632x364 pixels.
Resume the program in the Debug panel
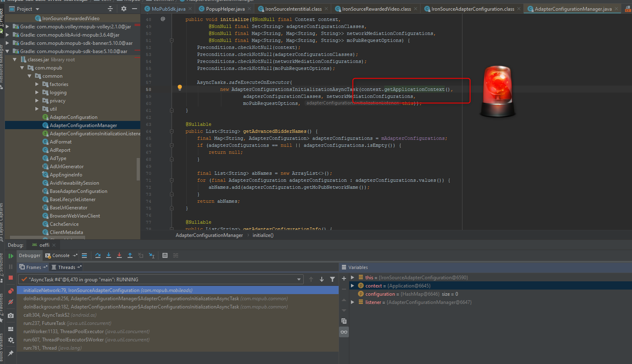[x=11, y=256]
